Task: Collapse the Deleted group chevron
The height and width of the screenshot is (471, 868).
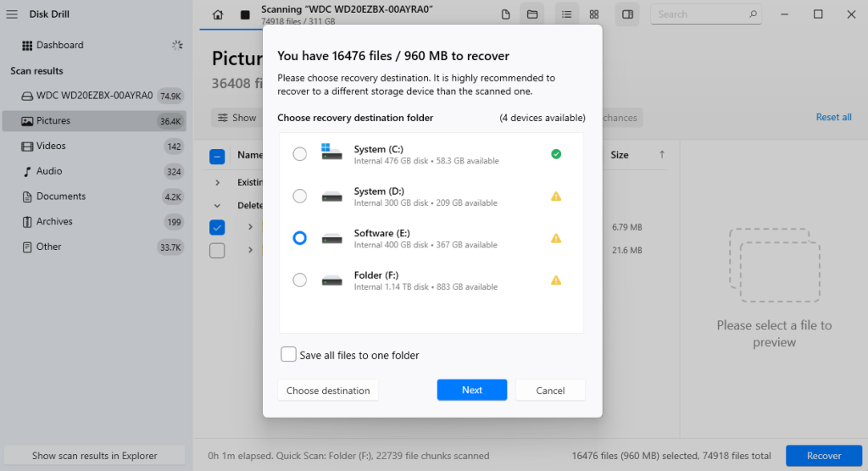Action: click(x=217, y=205)
